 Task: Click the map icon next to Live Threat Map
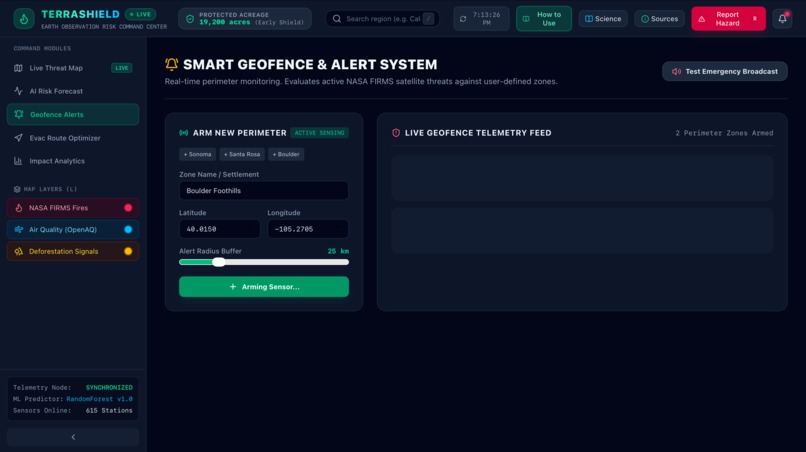pos(19,68)
